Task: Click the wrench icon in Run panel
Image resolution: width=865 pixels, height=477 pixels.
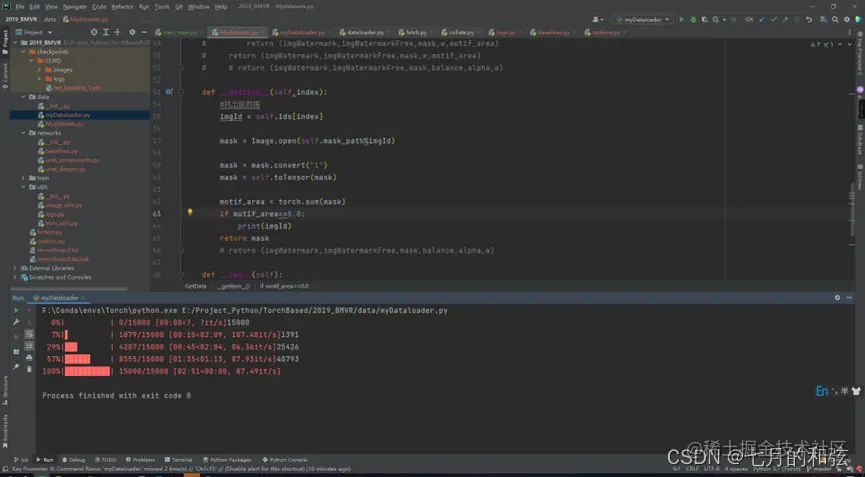Action: pos(16,322)
